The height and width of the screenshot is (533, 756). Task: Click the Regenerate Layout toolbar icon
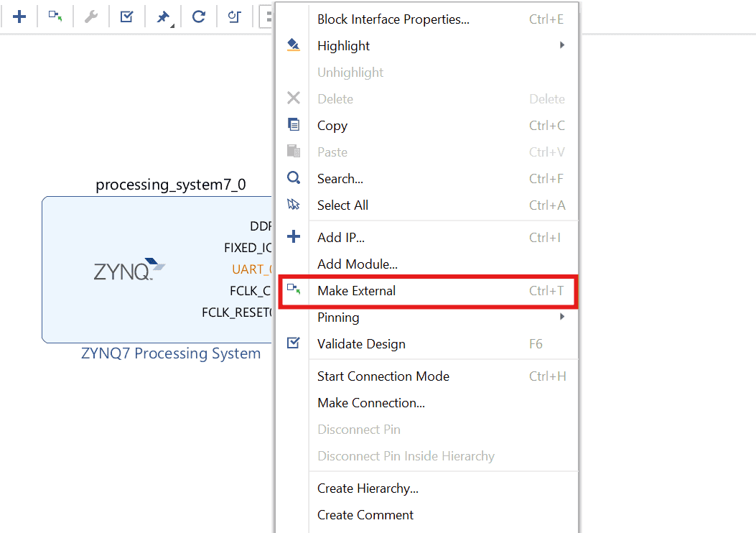point(199,17)
